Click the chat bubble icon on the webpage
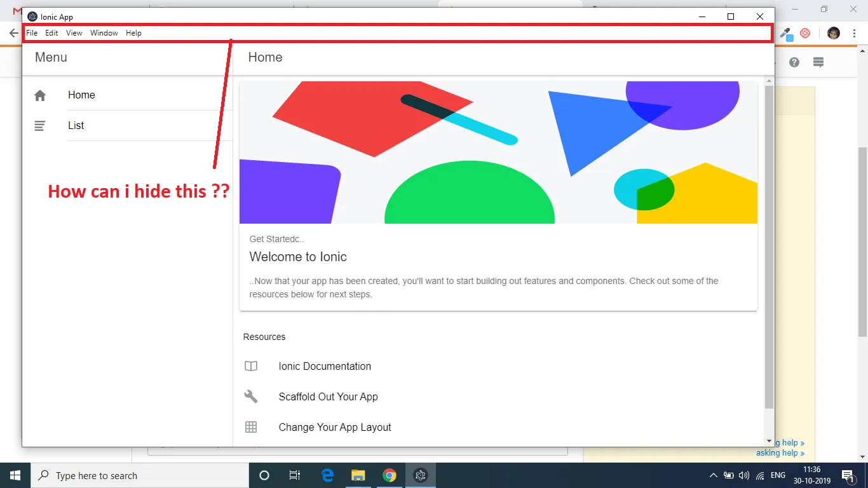868x488 pixels. coord(818,62)
